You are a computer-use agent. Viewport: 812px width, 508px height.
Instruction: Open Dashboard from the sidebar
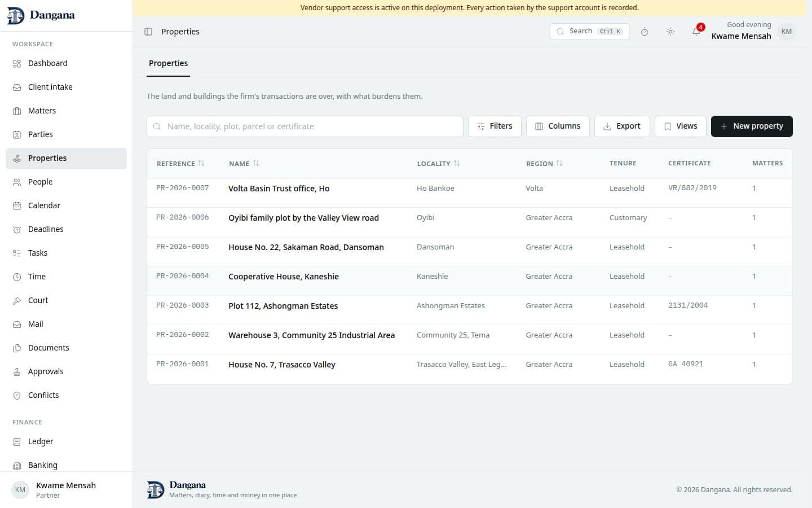coord(66,63)
